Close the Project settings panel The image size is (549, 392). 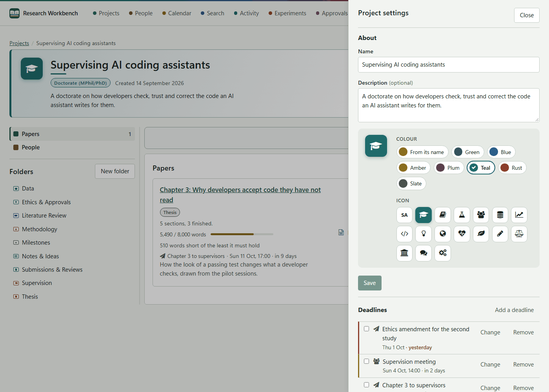(527, 15)
